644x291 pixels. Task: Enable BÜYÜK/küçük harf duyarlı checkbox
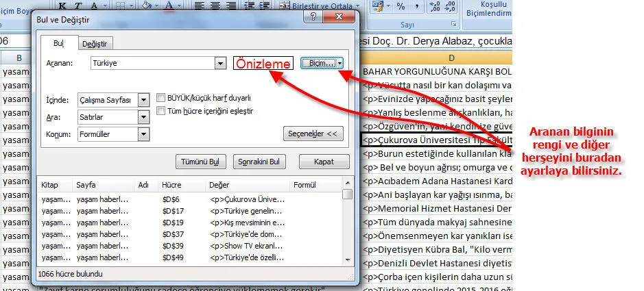click(x=160, y=98)
